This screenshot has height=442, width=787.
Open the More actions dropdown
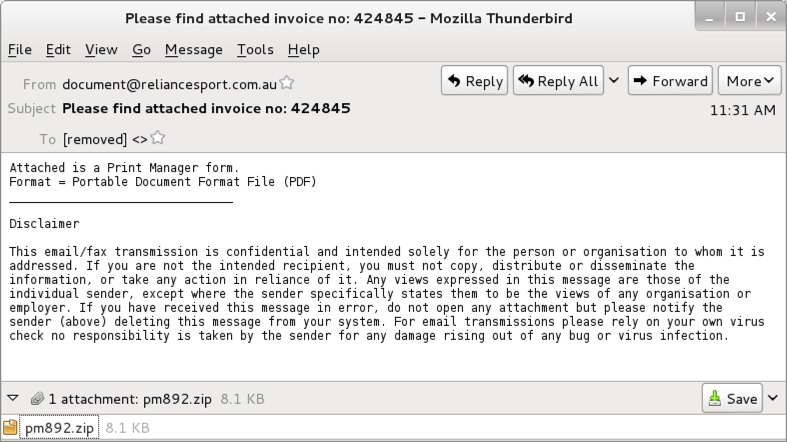pos(752,81)
